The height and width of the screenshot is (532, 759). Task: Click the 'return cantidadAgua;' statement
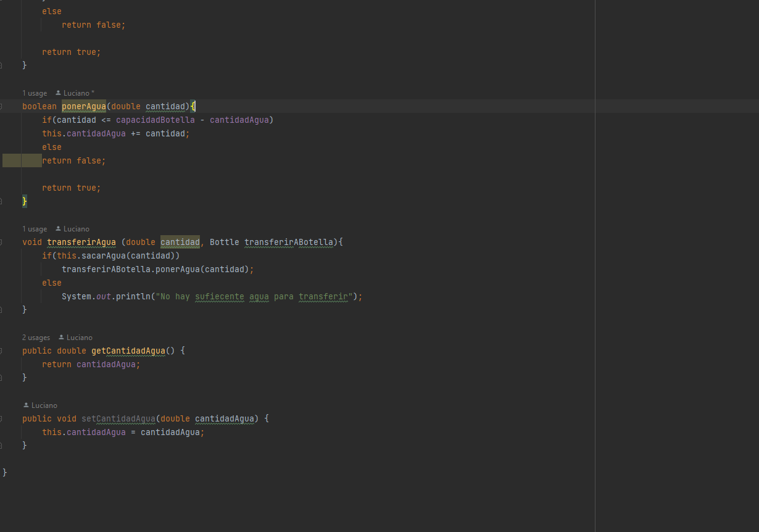click(91, 364)
